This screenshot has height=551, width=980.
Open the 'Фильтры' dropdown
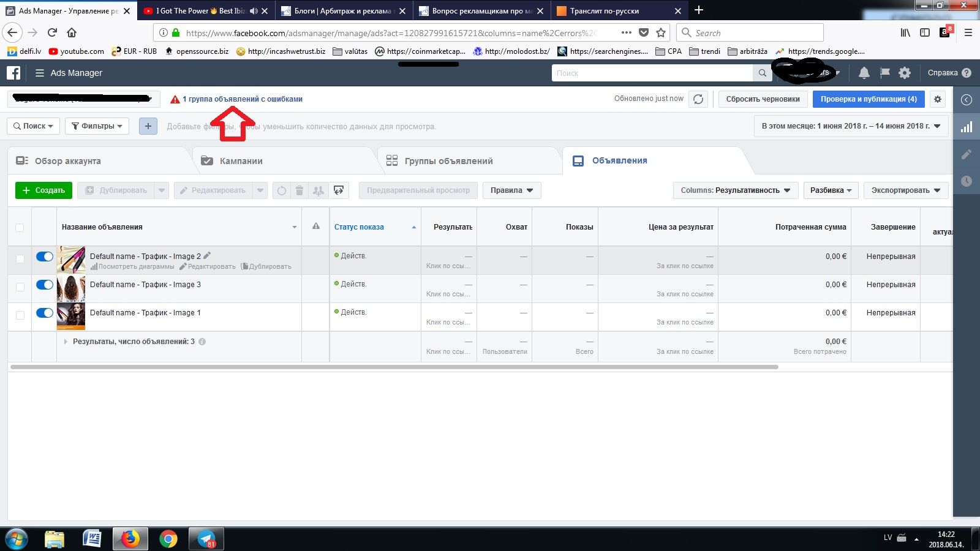[97, 126]
